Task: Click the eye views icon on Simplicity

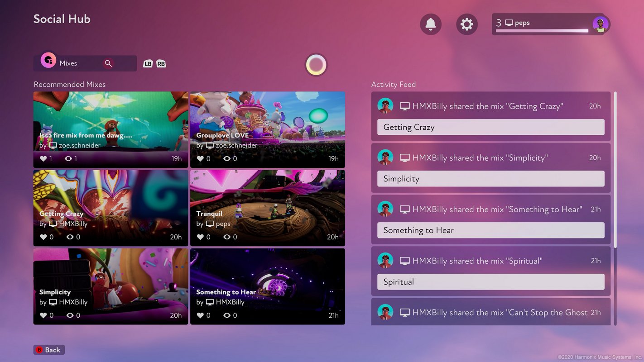Action: pos(70,315)
